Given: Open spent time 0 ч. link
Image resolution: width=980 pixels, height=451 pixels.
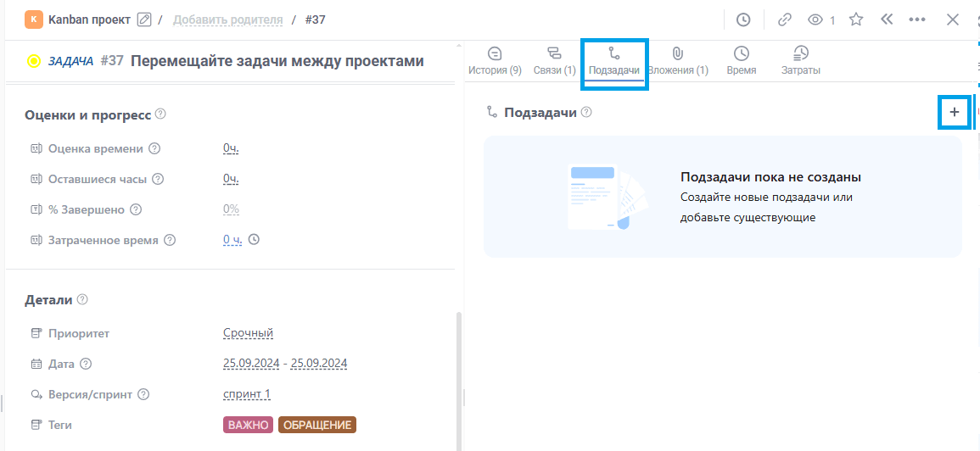Looking at the screenshot, I should (x=232, y=240).
